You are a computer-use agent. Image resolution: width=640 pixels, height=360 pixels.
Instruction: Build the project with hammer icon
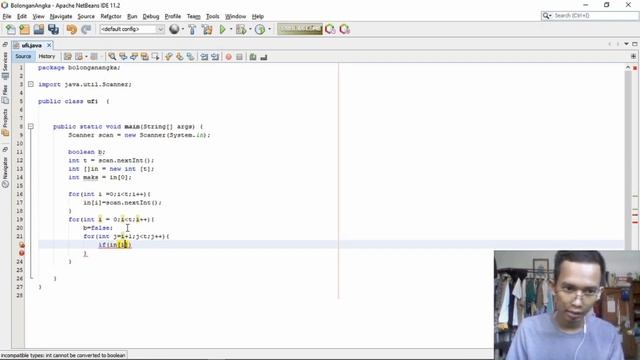tap(192, 29)
